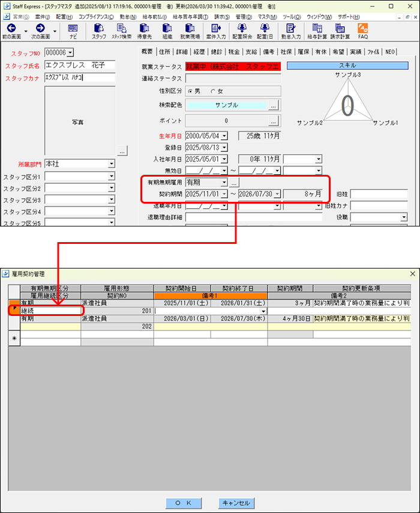This screenshot has width=420, height=513.
Task: Select the 女 gender radio button
Action: click(212, 91)
